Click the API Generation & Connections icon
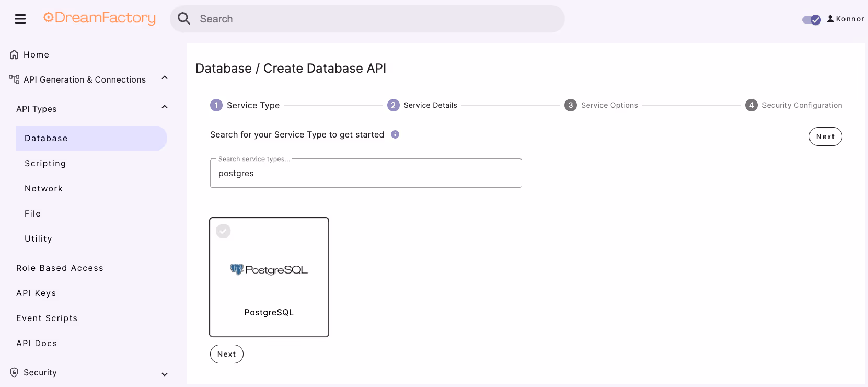Viewport: 868px width, 387px height. (14, 79)
